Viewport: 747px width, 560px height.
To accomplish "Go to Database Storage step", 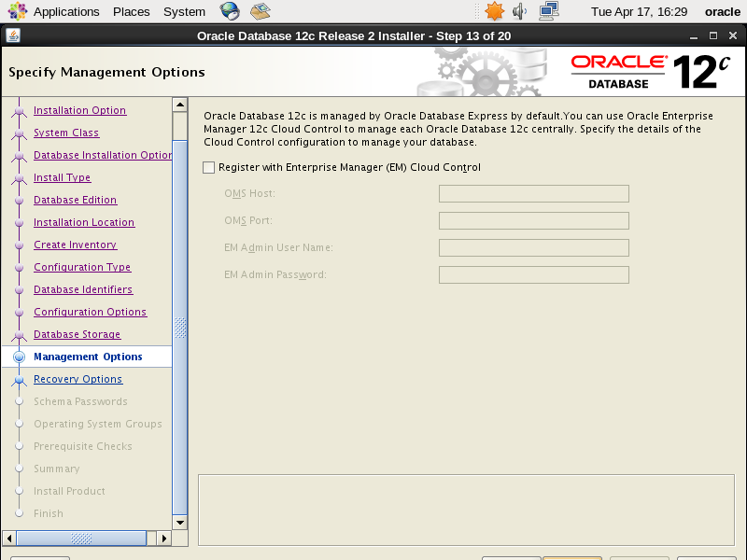I will coord(78,334).
